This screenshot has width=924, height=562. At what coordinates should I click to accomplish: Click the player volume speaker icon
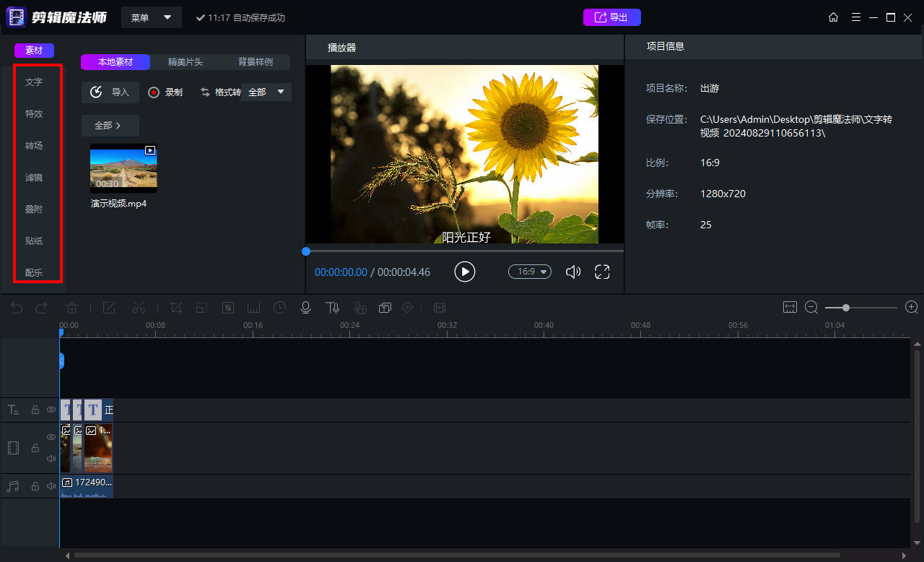[573, 272]
